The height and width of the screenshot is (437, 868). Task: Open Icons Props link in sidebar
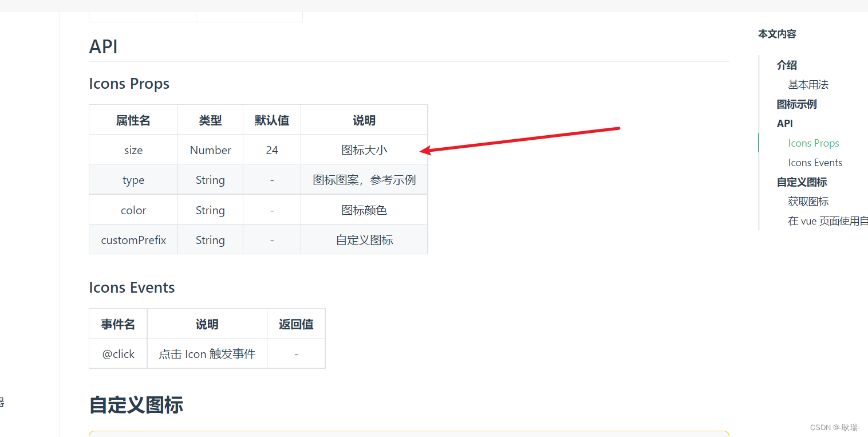pos(814,143)
